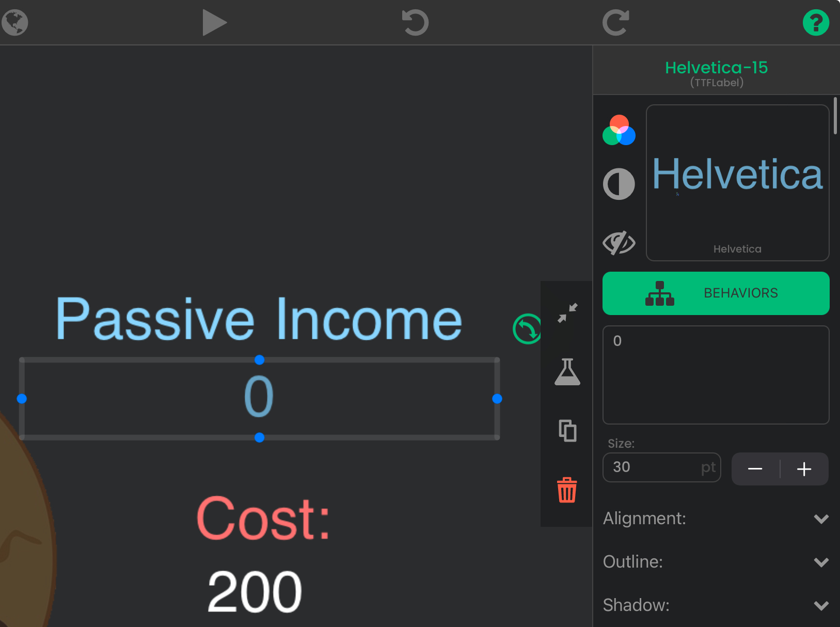This screenshot has height=627, width=840.
Task: Adjust opacity with the half-filled circle icon
Action: pos(619,184)
